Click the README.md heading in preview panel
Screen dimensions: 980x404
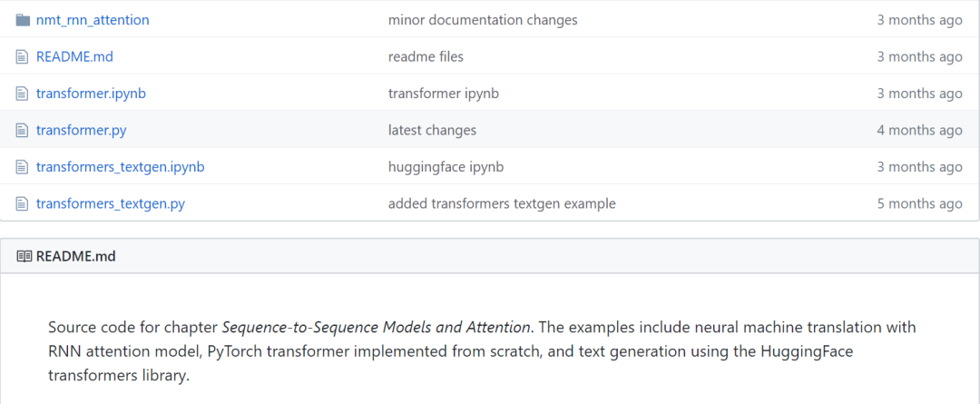(76, 256)
